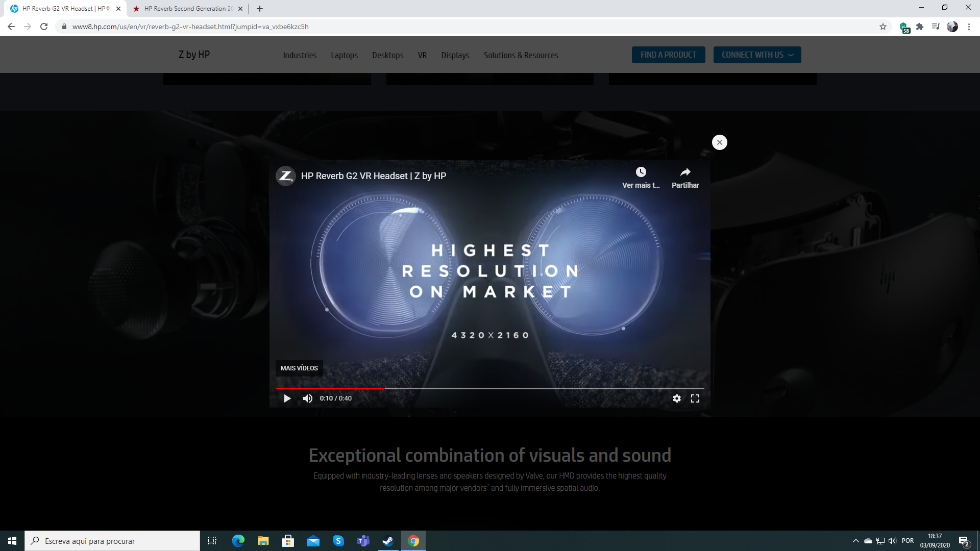
Task: Open the green extension with badge 58
Action: 904,27
